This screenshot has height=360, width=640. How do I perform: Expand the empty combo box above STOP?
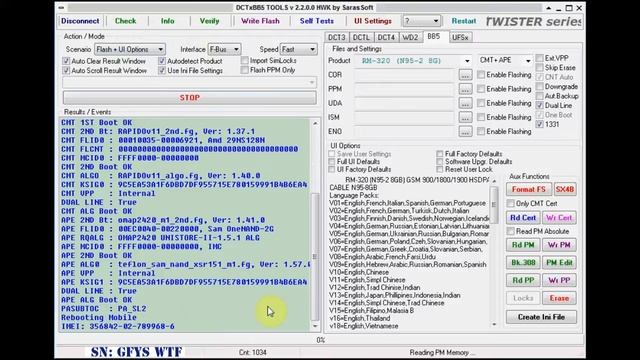point(189,82)
